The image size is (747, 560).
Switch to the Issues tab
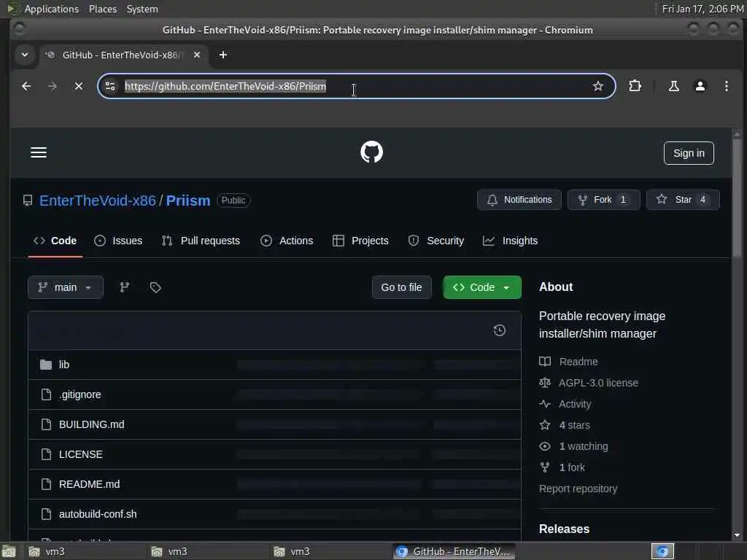pyautogui.click(x=118, y=241)
